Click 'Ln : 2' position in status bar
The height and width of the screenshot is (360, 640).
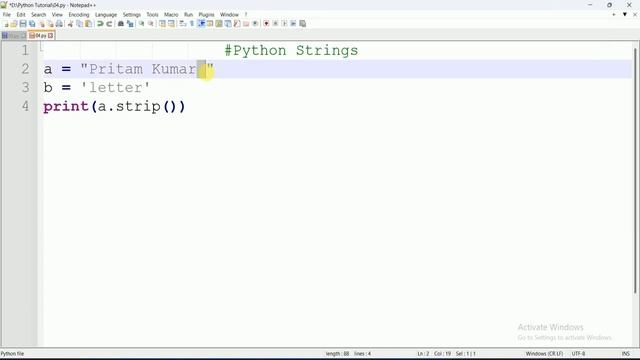click(x=423, y=353)
